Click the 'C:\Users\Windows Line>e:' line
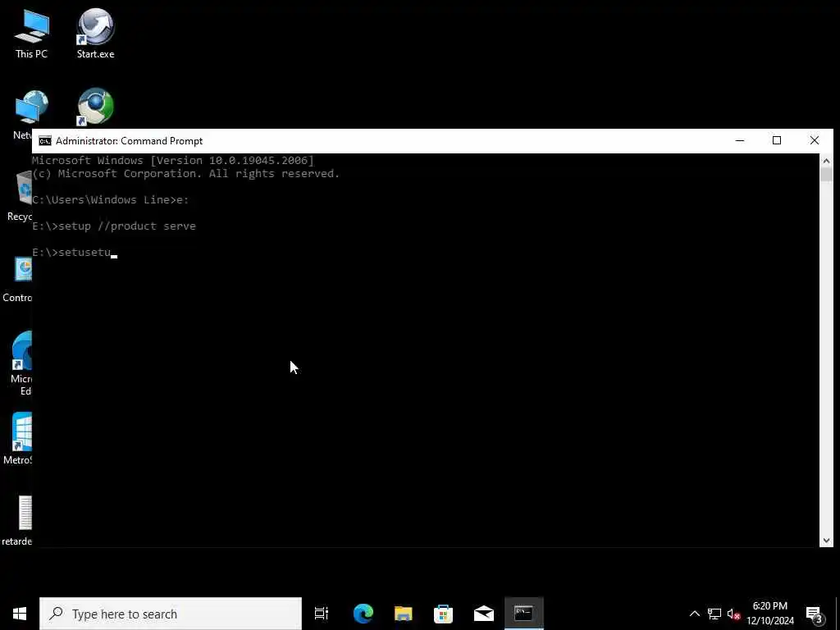840x630 pixels. tap(111, 200)
